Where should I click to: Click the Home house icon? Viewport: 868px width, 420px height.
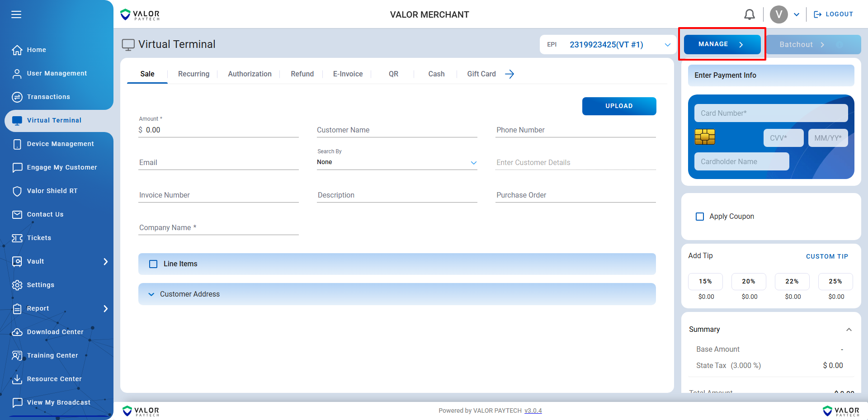17,50
